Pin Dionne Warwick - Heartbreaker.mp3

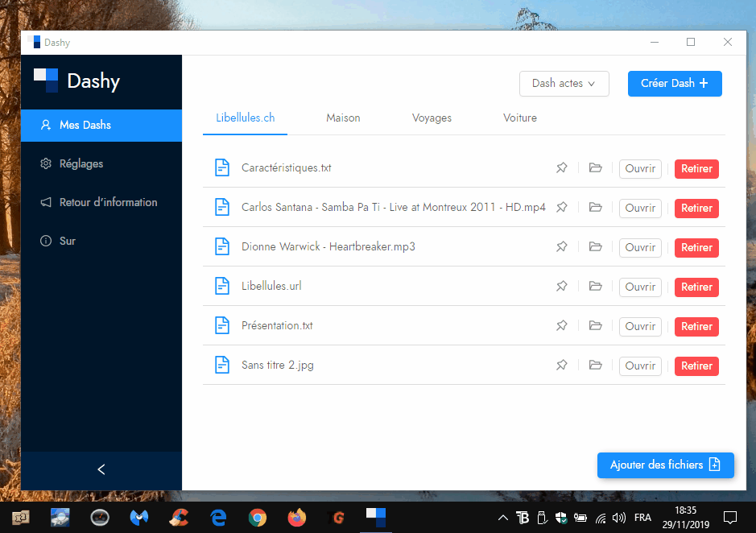pyautogui.click(x=562, y=247)
